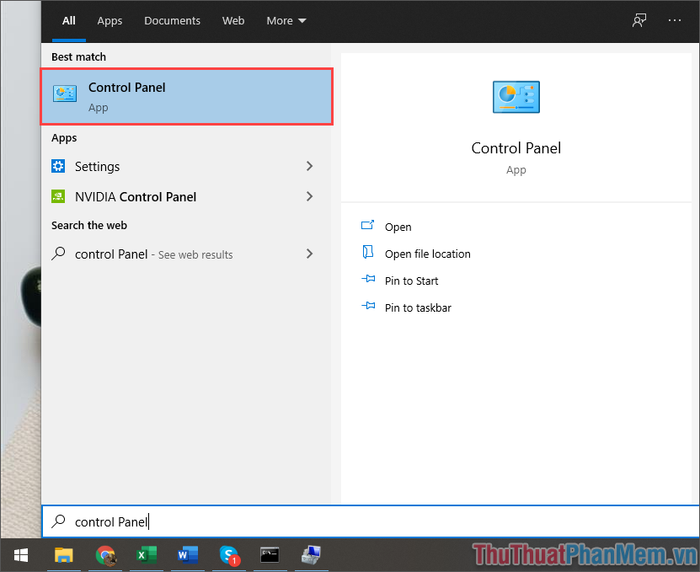
Task: Open the computer program icon on taskbar
Action: pos(311,555)
